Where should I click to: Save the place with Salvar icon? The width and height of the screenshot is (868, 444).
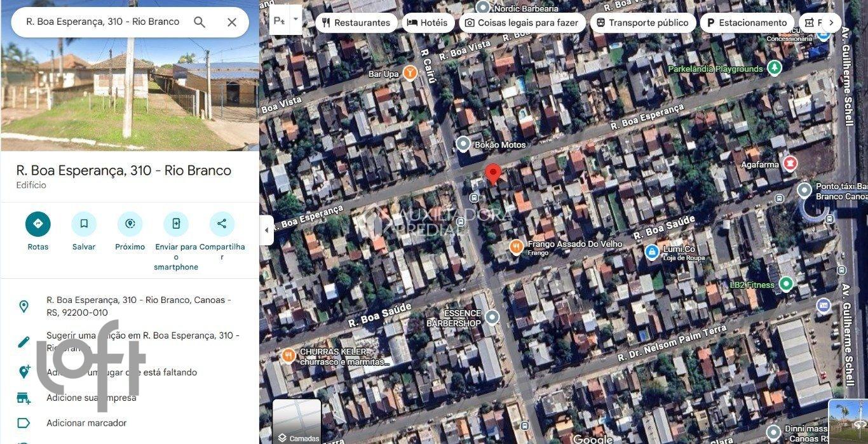pos(84,224)
